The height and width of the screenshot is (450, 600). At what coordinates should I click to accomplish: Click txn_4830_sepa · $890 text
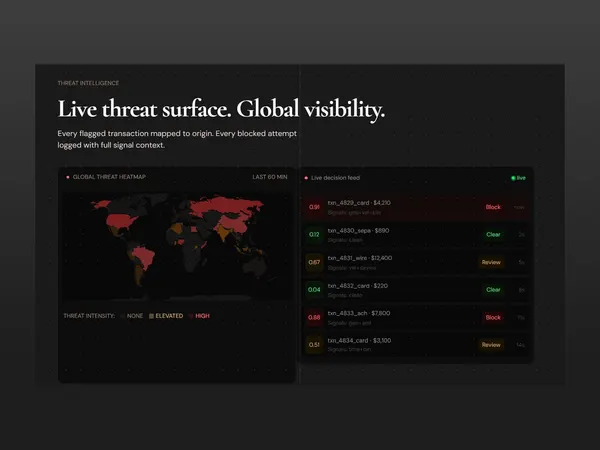358,230
